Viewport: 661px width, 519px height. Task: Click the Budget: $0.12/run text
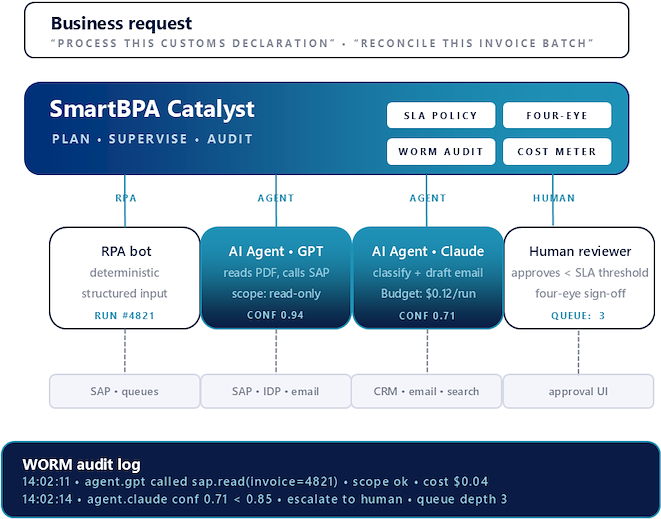click(428, 293)
